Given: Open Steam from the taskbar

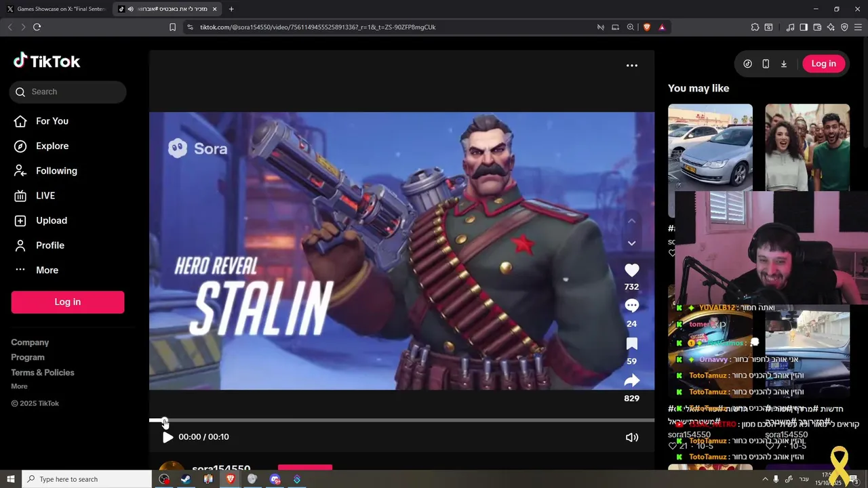Looking at the screenshot, I should 185,479.
